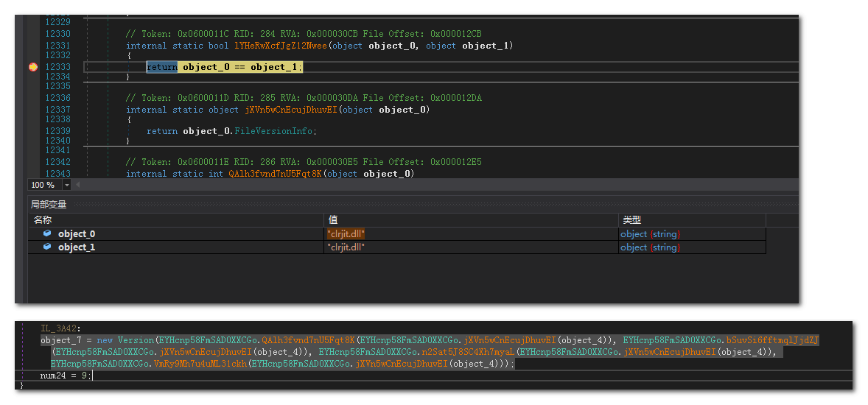
Task: Click the 类型 column header
Action: click(692, 220)
